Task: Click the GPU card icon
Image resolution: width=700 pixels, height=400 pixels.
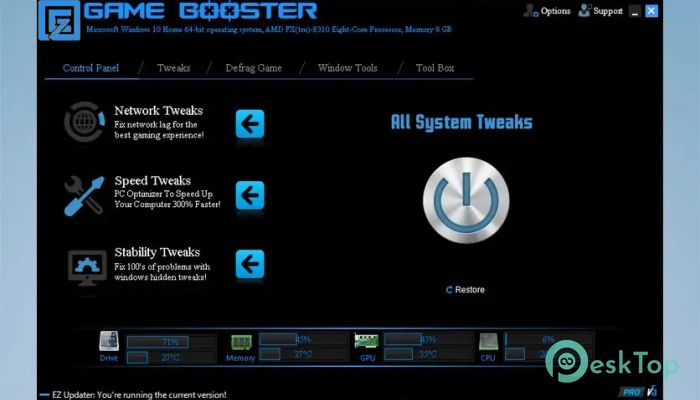Action: coord(367,341)
